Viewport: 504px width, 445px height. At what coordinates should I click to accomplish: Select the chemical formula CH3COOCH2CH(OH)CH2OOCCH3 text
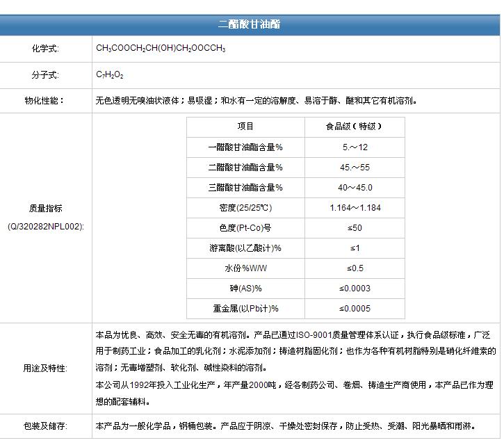[x=161, y=49]
